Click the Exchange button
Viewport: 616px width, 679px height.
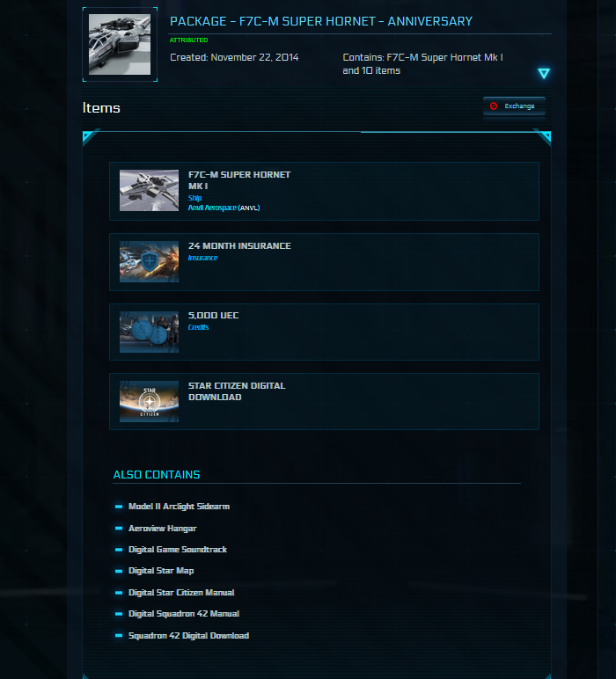click(x=514, y=106)
